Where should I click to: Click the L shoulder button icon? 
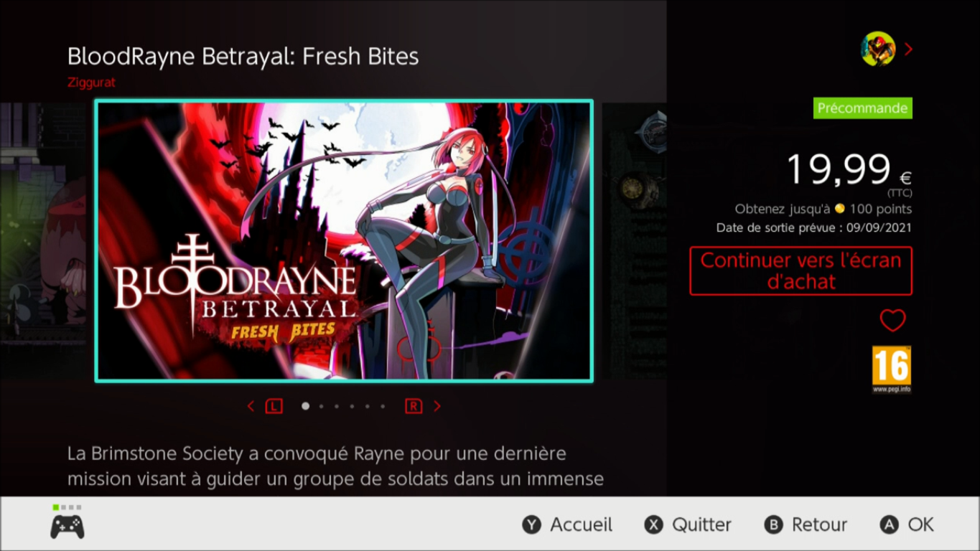(x=274, y=406)
